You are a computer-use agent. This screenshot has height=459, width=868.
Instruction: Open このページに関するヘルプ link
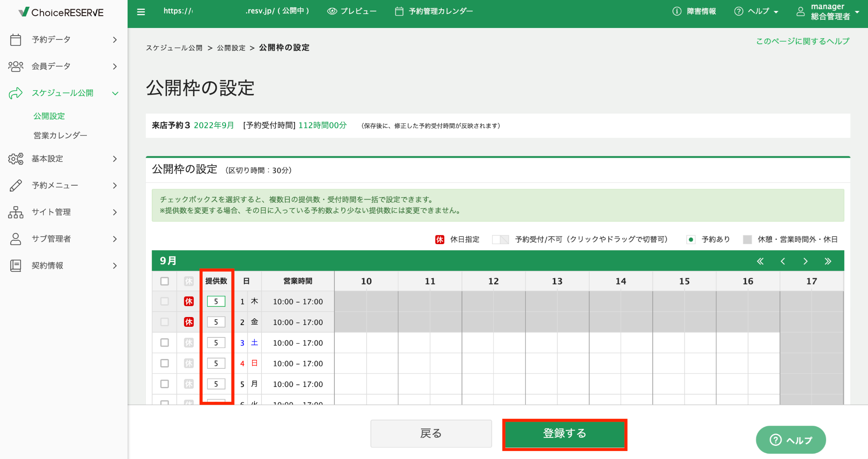click(803, 41)
